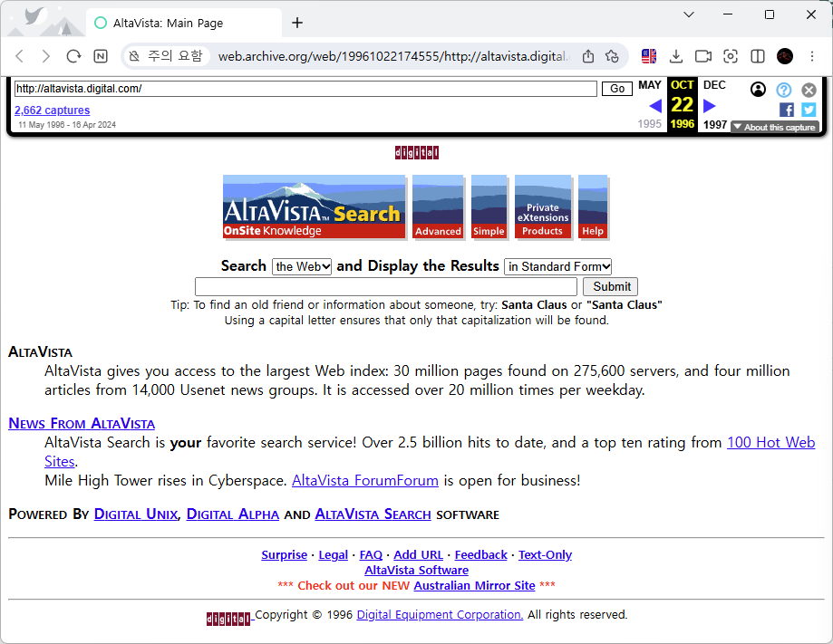Click the site security warning icon
This screenshot has height=644, width=833.
click(134, 56)
